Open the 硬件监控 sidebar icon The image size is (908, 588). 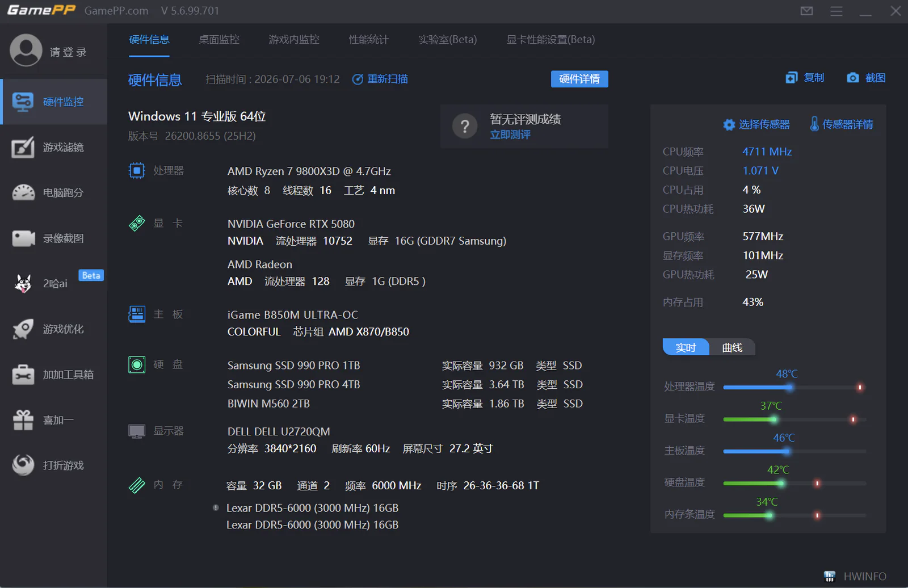coord(23,102)
